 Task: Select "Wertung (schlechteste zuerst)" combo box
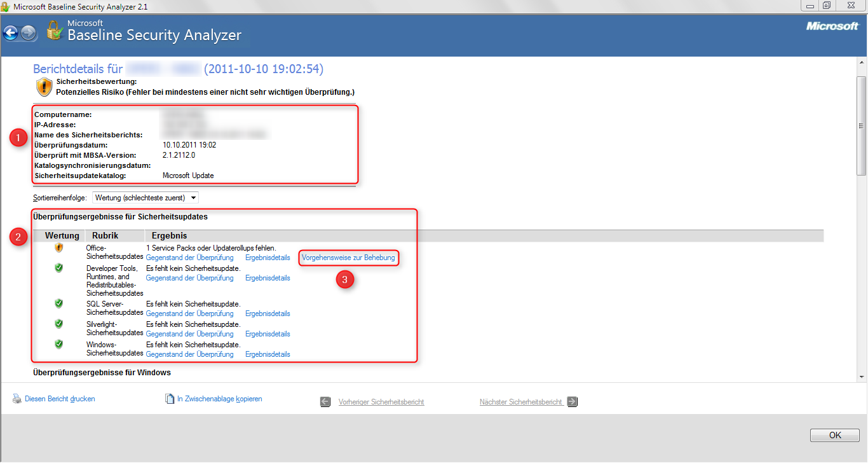coord(145,197)
